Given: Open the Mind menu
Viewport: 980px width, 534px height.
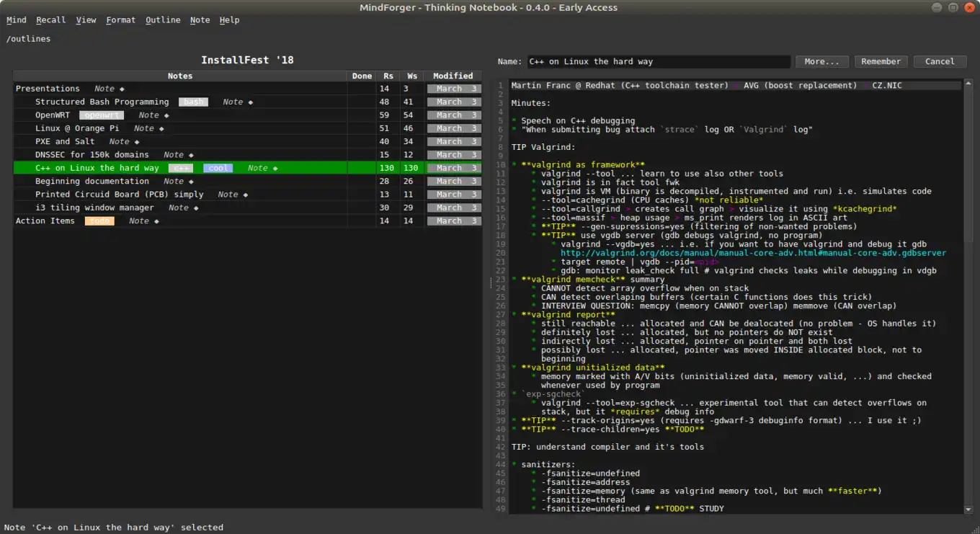Looking at the screenshot, I should 16,20.
